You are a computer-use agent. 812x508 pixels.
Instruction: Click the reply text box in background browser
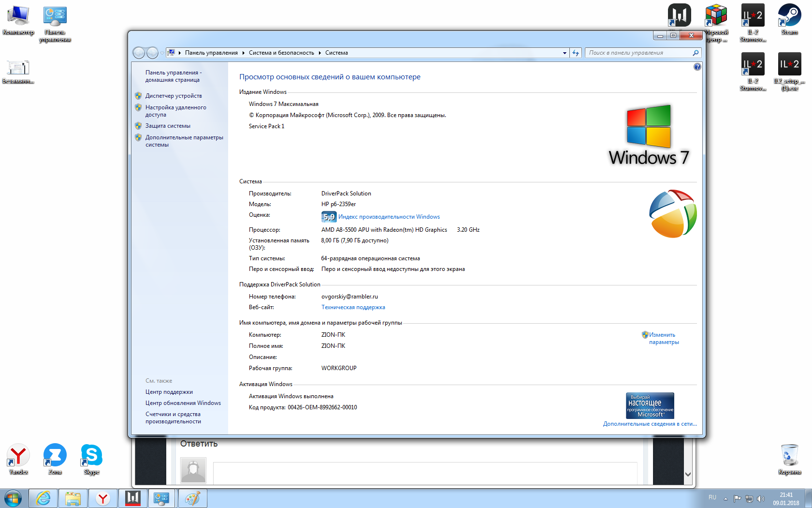(x=425, y=473)
